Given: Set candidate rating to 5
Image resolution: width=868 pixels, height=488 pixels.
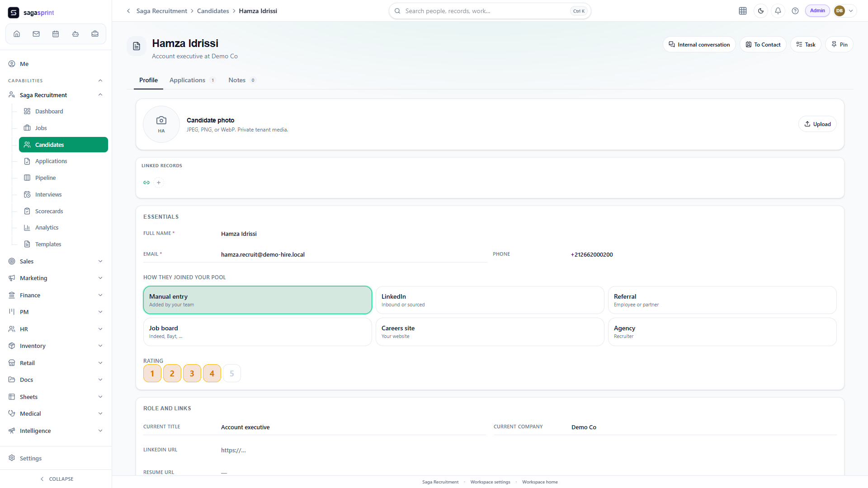Looking at the screenshot, I should [232, 373].
